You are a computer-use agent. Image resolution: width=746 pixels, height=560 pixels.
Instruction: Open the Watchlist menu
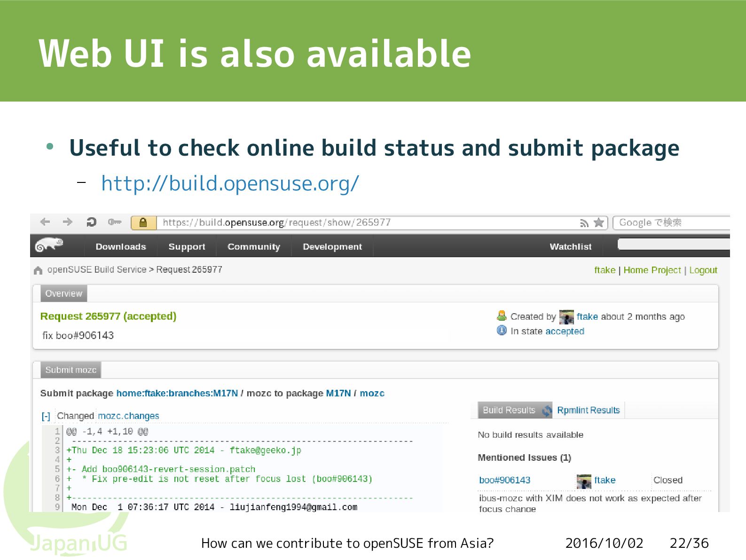571,246
